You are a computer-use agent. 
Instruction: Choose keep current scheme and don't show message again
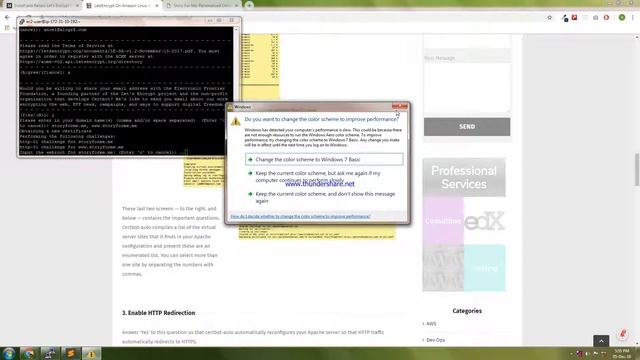[324, 197]
